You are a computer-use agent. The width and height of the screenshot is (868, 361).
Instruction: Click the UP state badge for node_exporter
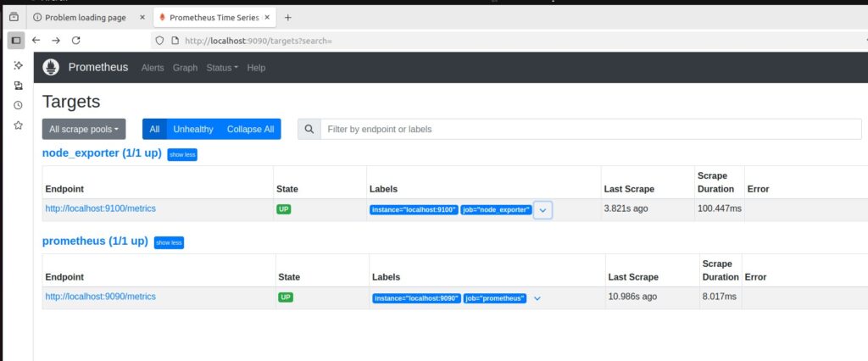coord(284,209)
